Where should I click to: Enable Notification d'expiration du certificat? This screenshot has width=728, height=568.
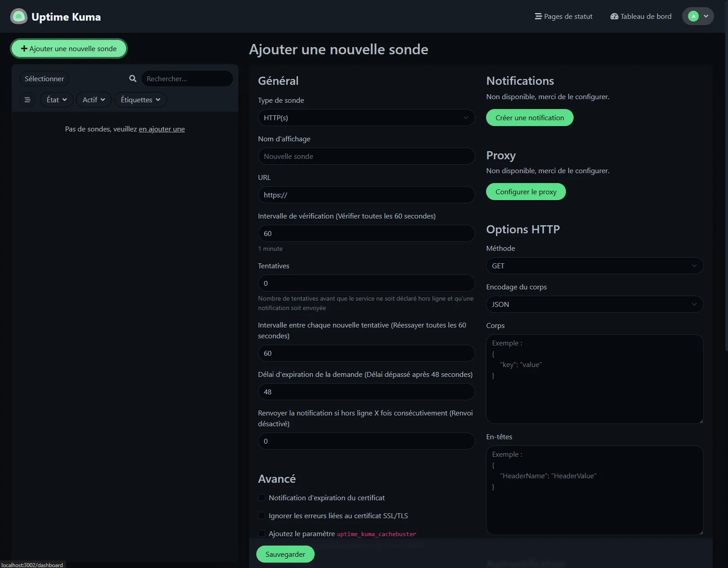pyautogui.click(x=261, y=498)
